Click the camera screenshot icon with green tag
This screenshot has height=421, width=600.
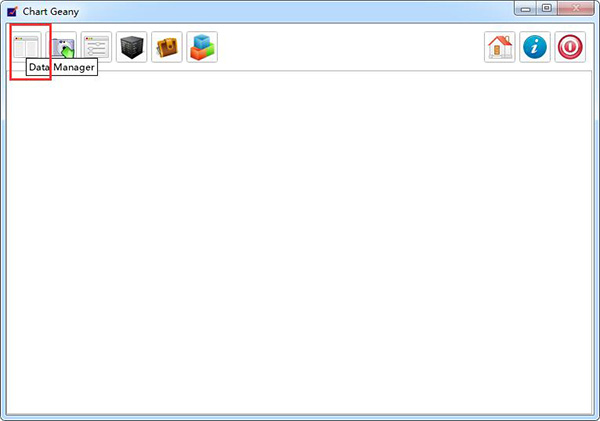pos(61,46)
